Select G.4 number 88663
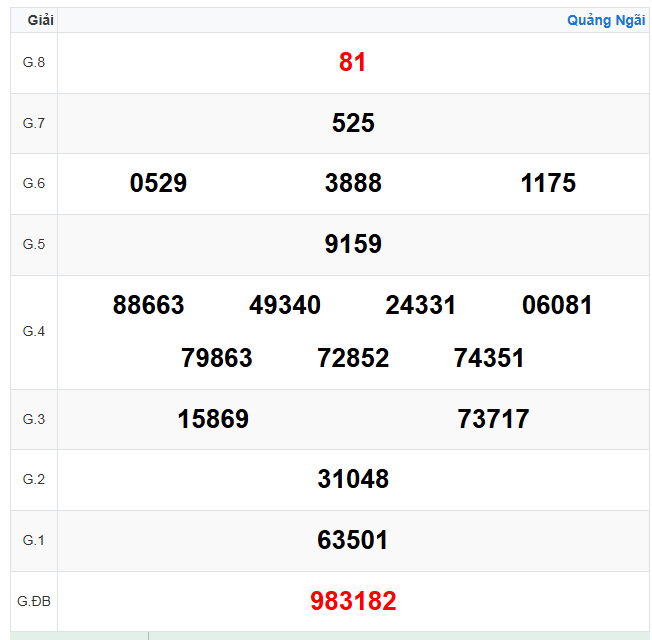 tap(149, 305)
